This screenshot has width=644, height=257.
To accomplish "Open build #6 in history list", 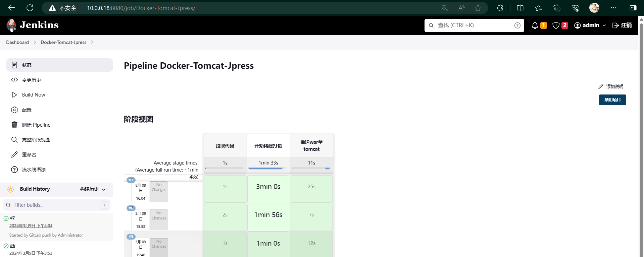I will (x=12, y=246).
